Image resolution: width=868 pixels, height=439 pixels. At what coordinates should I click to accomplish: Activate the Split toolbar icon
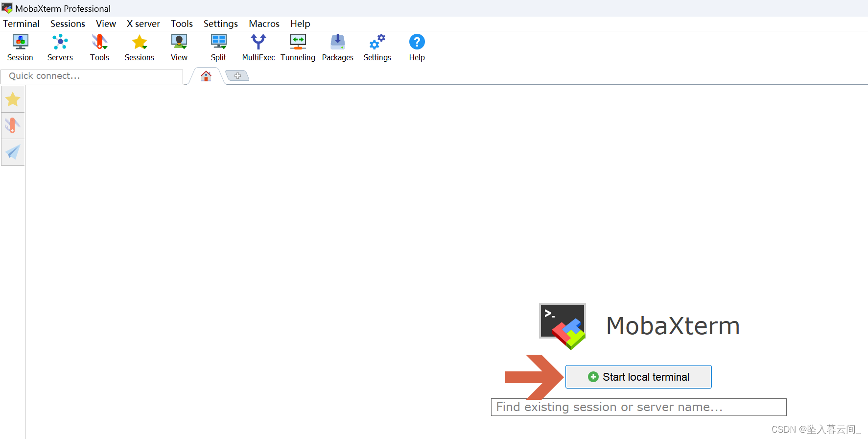[218, 48]
